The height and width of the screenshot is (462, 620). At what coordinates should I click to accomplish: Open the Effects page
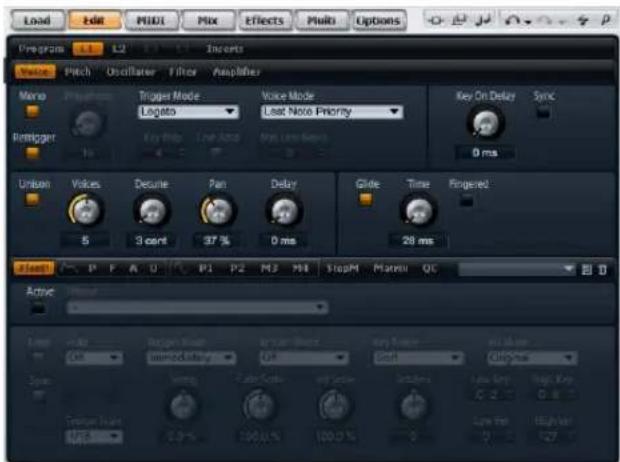click(x=264, y=20)
